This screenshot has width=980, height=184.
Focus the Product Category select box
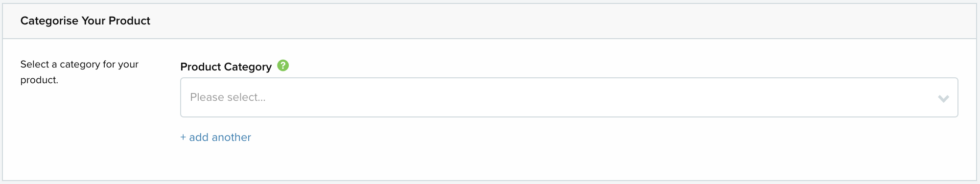(569, 97)
